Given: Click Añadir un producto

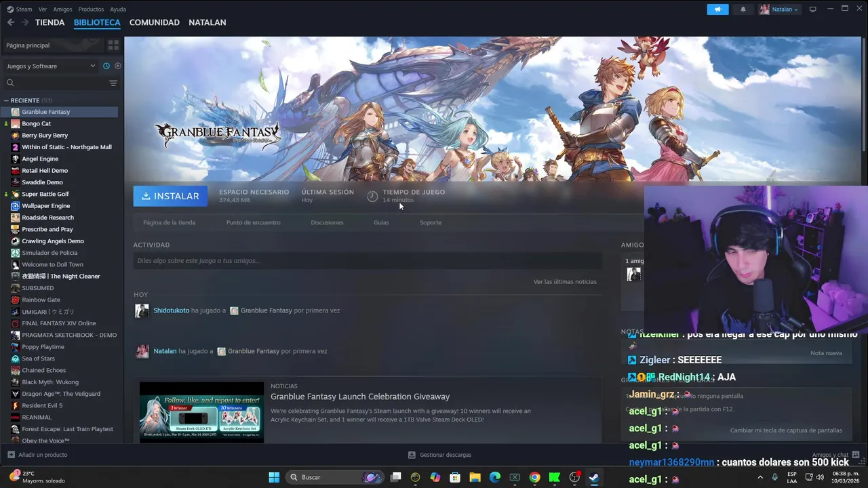Looking at the screenshot, I should 37,455.
